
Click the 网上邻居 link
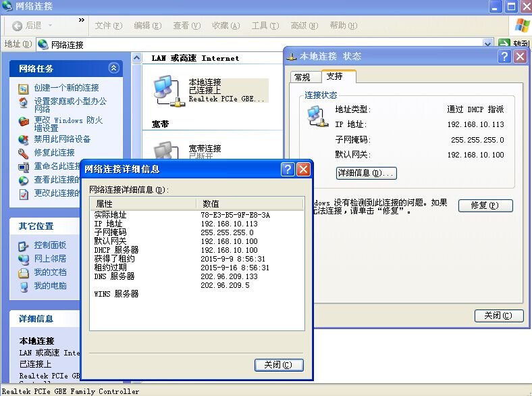pos(50,259)
